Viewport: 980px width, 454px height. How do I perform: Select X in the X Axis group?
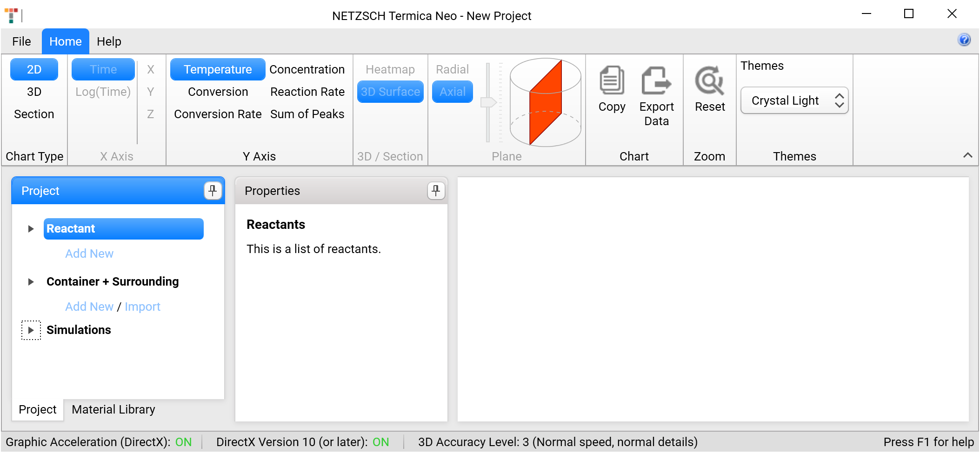tap(151, 69)
